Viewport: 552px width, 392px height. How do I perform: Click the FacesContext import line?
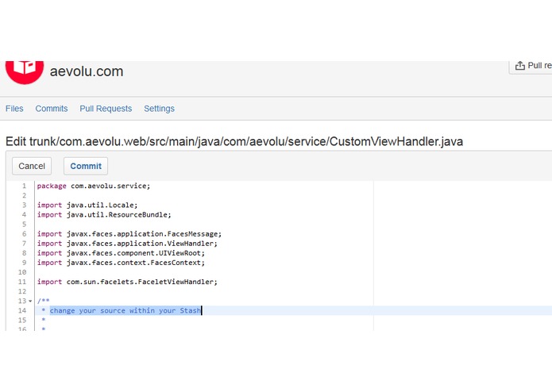pyautogui.click(x=121, y=263)
